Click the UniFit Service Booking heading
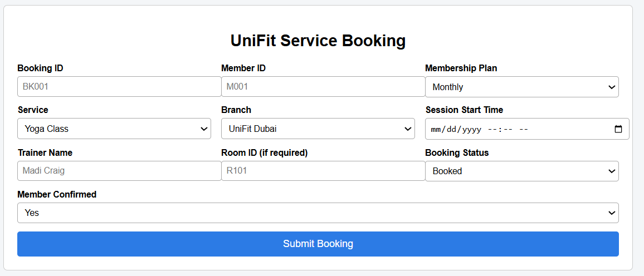 pos(318,41)
